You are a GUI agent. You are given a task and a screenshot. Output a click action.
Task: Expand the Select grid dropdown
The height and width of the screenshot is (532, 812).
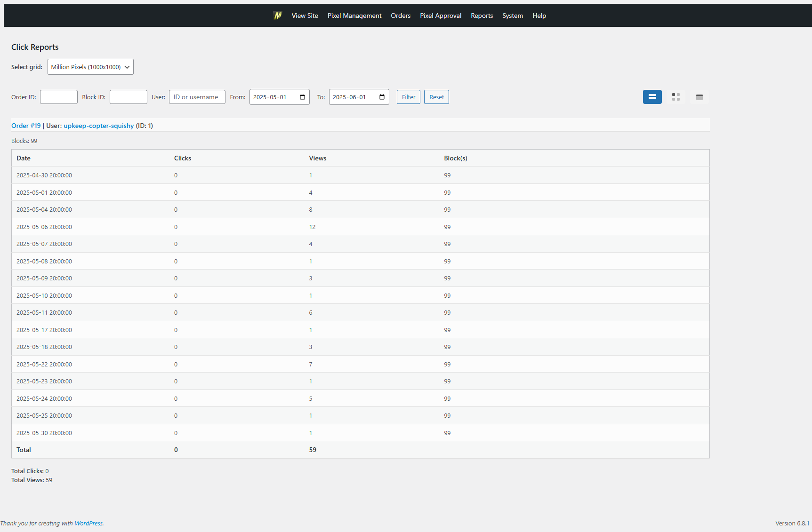[x=90, y=67]
